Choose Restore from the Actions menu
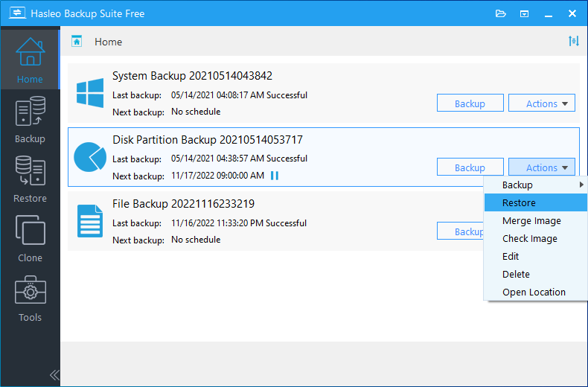Viewport: 588px width, 387px height. (536, 203)
